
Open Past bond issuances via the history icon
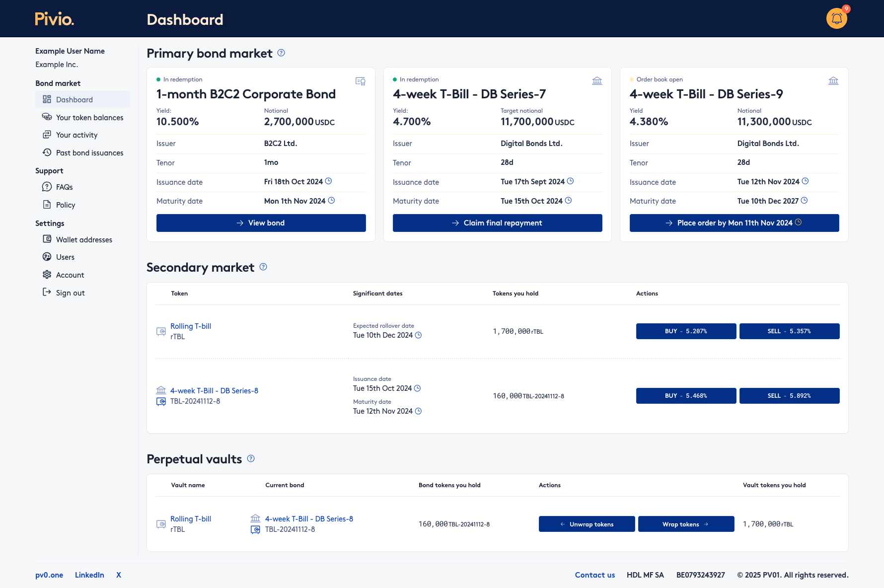click(47, 152)
